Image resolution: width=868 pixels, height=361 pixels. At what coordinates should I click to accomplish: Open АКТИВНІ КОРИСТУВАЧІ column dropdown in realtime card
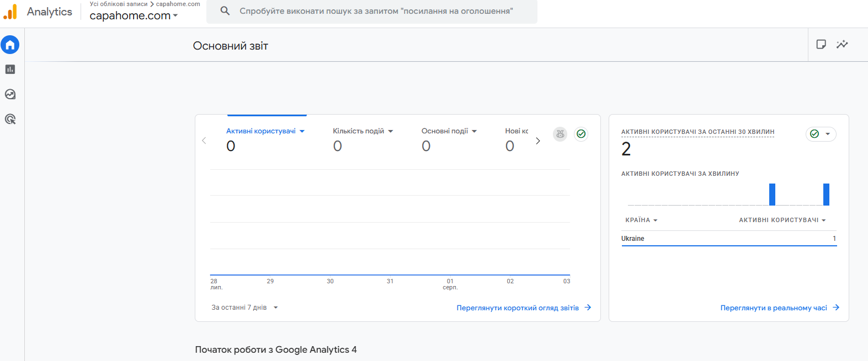(x=782, y=220)
